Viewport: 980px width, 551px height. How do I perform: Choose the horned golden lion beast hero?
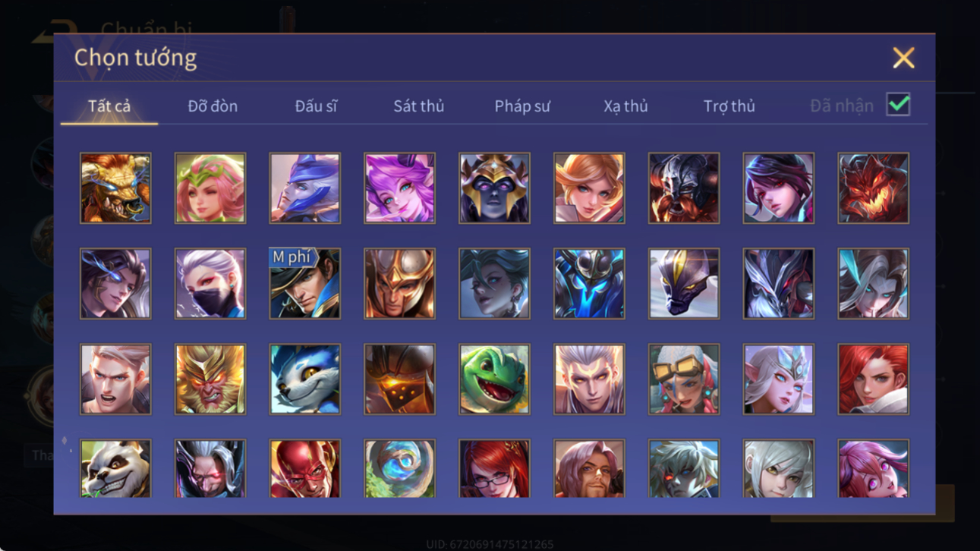(115, 187)
